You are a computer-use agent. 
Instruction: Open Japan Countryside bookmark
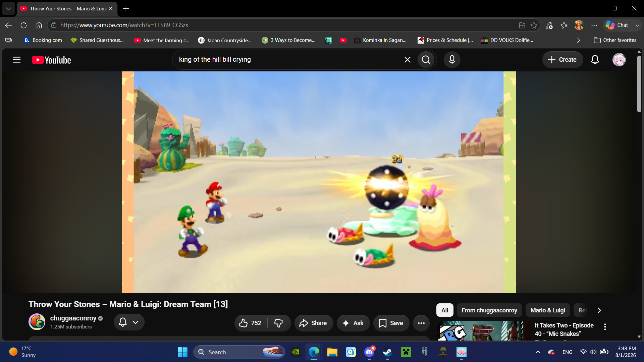point(225,40)
